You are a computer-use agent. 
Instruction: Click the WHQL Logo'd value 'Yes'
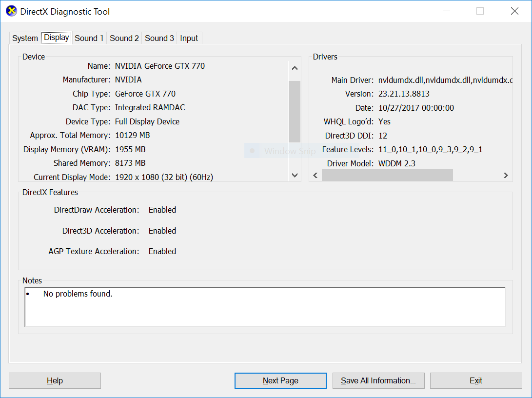pos(384,121)
